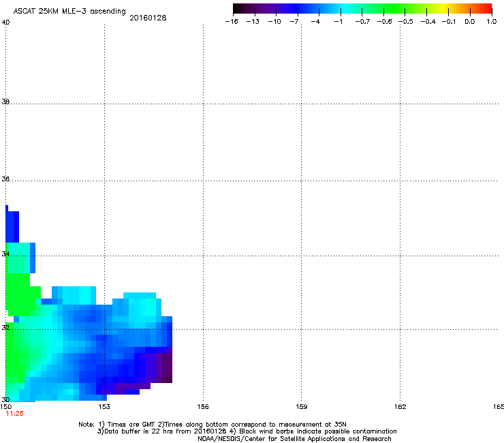Click the colorbar label 0.0
Image resolution: width=504 pixels, height=443 pixels.
(x=470, y=22)
